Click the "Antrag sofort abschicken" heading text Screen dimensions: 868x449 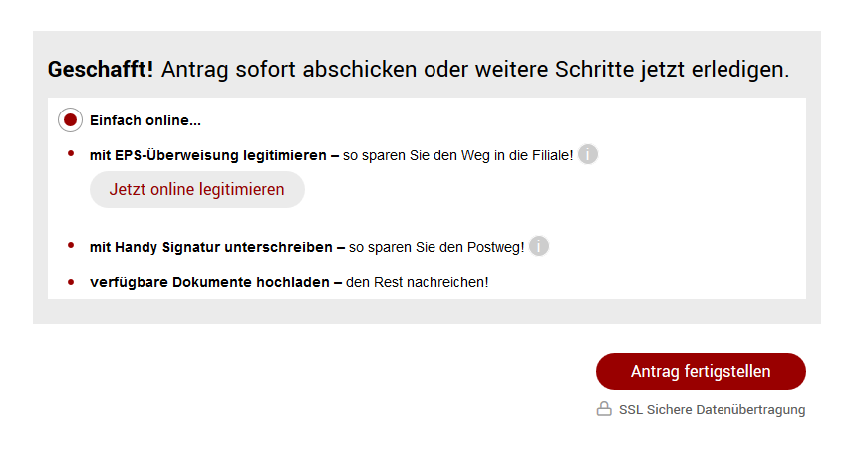tap(289, 69)
